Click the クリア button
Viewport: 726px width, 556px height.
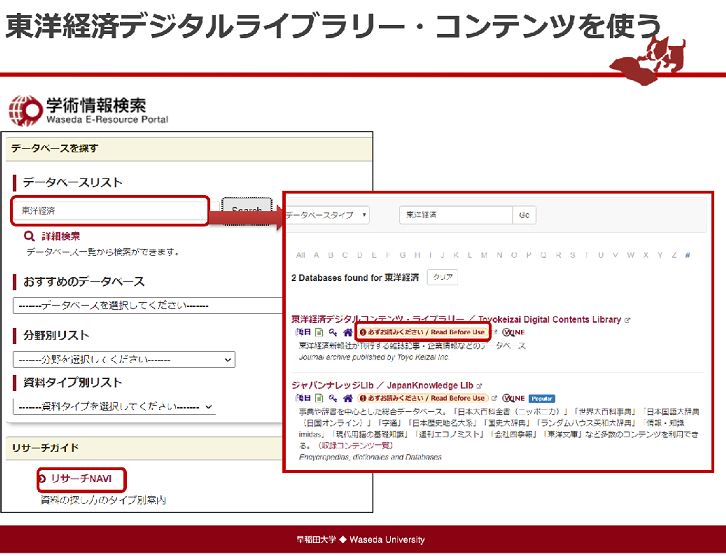pos(443,277)
